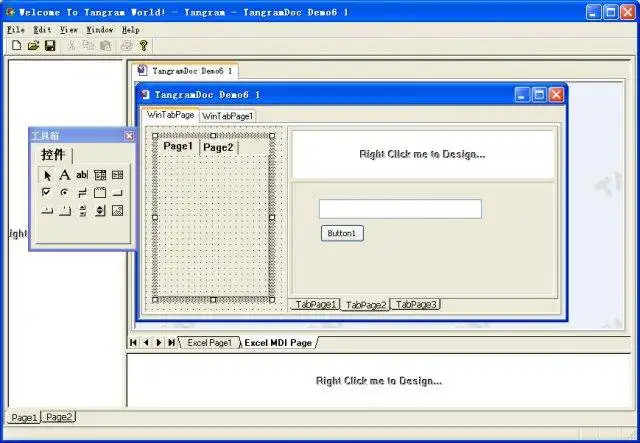
Task: Minimize the inner TangramDoc Demo6 1 window
Action: (x=522, y=95)
